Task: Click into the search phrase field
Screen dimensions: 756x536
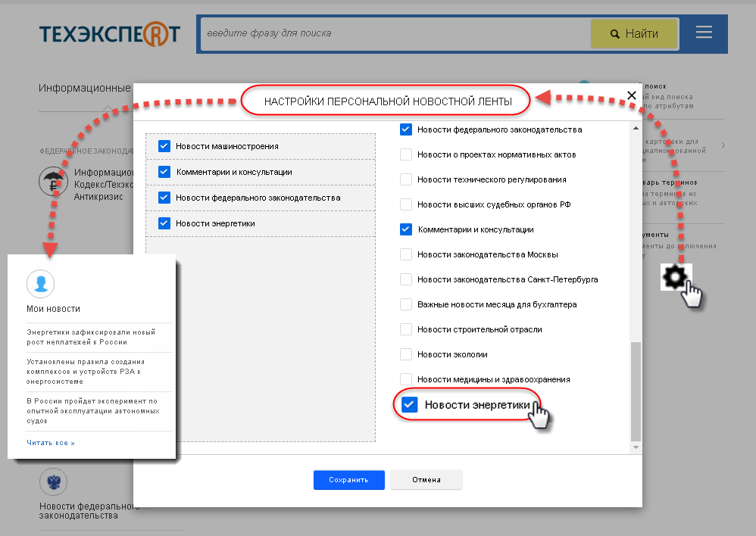Action: [x=394, y=33]
